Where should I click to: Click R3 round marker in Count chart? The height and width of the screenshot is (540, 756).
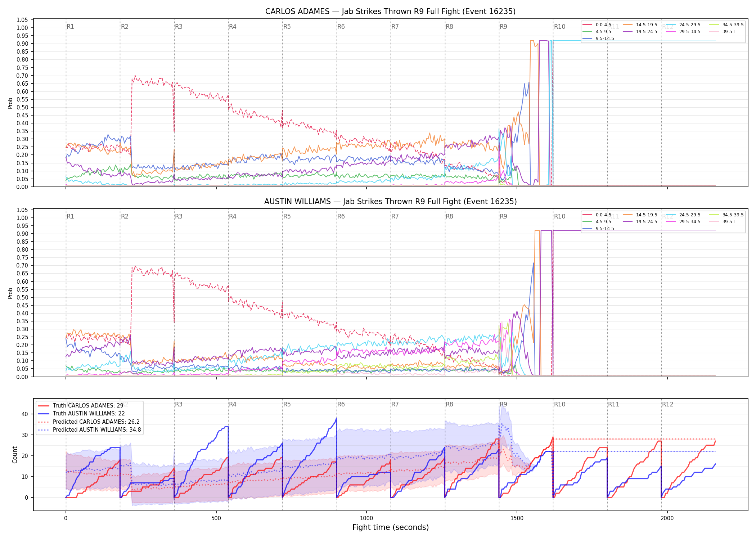pos(179,404)
